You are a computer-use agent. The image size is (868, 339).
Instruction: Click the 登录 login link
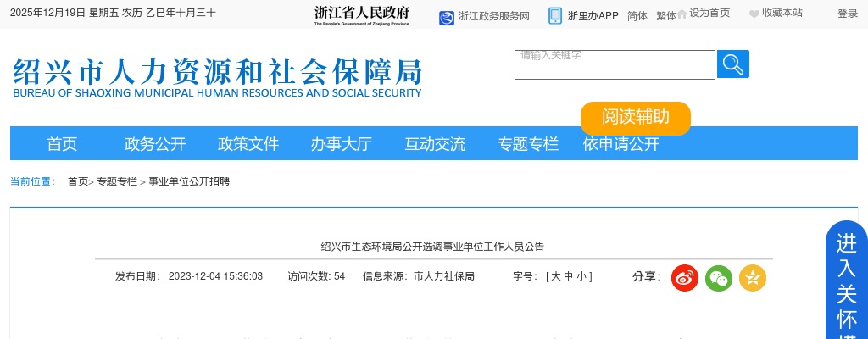point(848,14)
